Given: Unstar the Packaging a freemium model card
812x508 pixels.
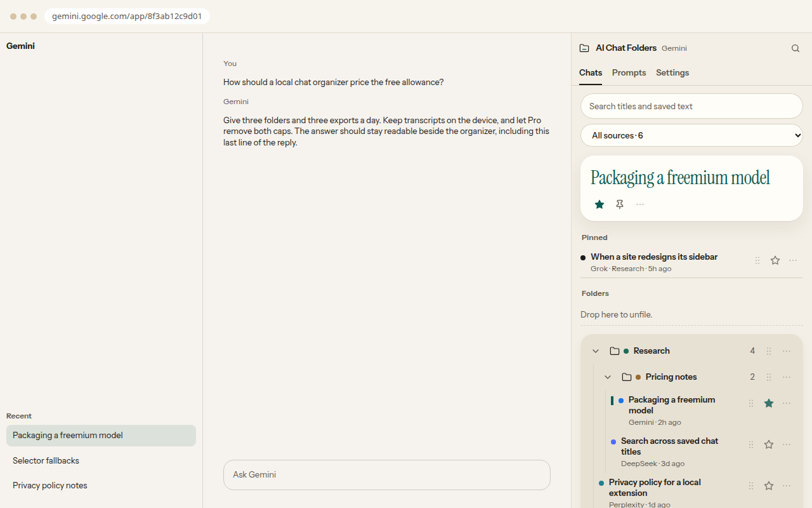Looking at the screenshot, I should [x=599, y=204].
